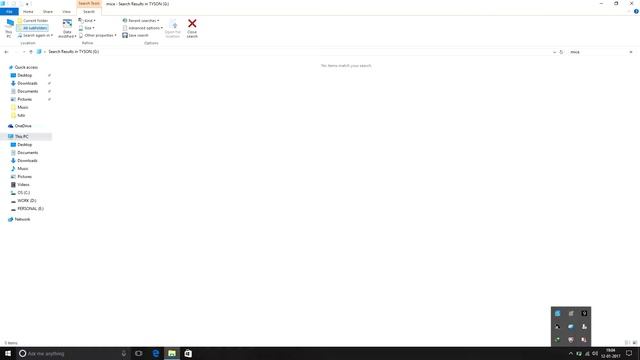
Task: Click the Help question mark icon
Action: click(636, 11)
